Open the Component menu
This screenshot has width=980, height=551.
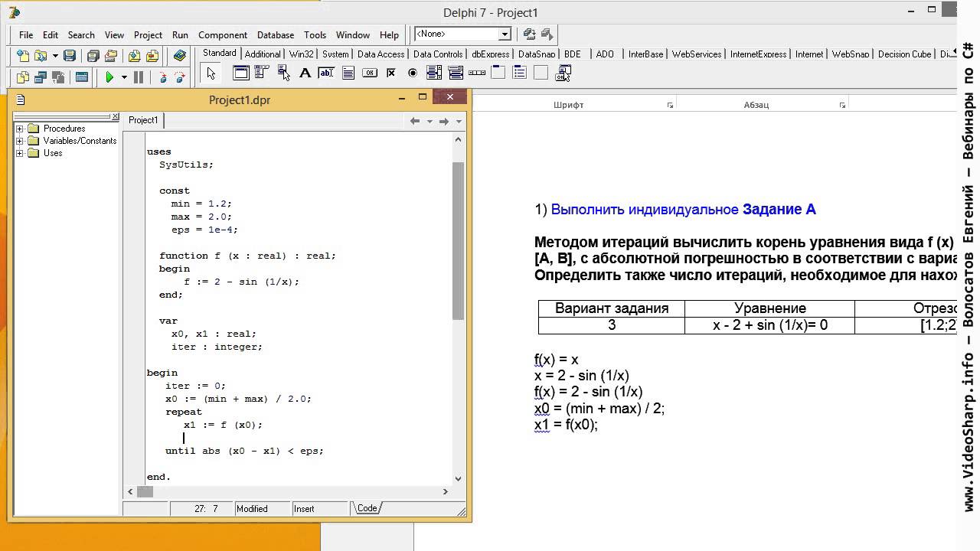point(223,34)
